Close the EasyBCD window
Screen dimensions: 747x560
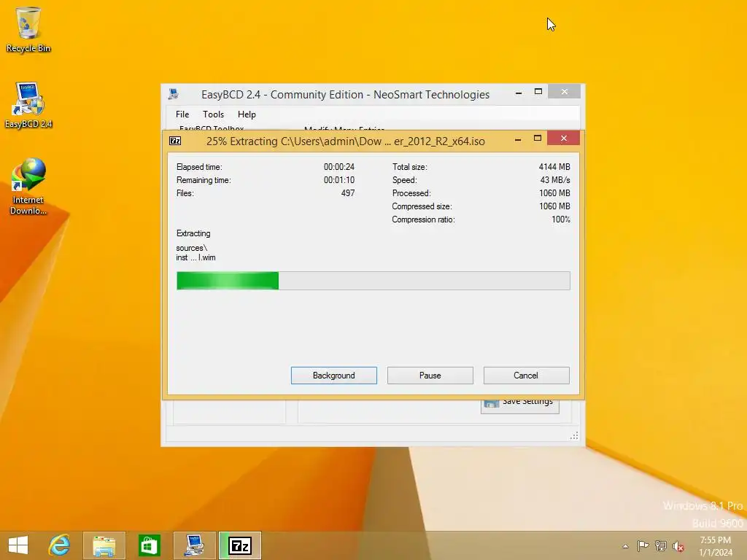(x=564, y=91)
